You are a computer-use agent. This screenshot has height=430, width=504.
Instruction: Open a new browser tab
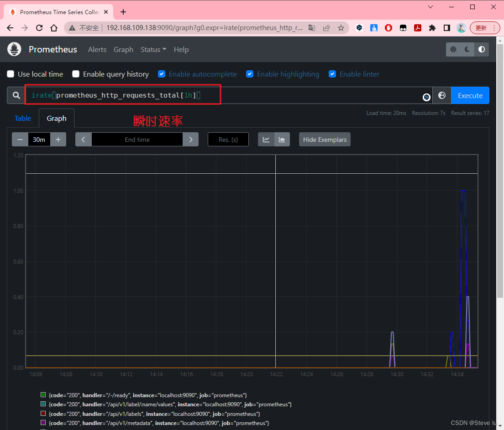[x=123, y=12]
